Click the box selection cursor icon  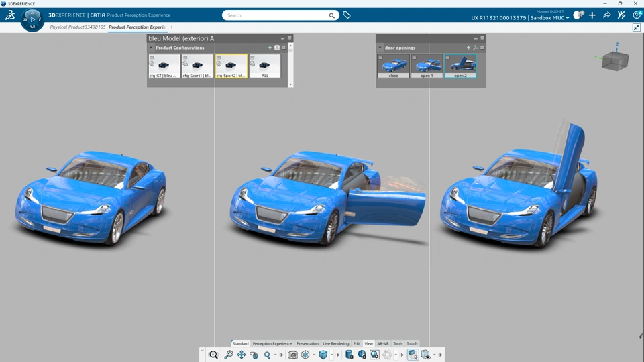(x=413, y=355)
